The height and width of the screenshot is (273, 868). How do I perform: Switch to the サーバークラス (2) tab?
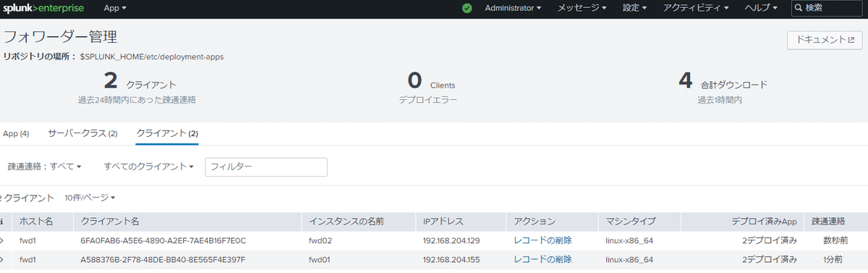tap(82, 134)
